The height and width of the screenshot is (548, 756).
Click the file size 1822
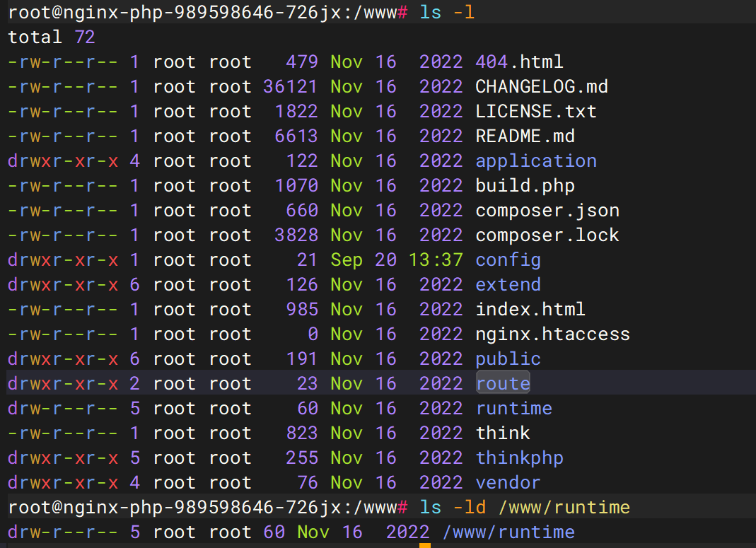coord(296,111)
